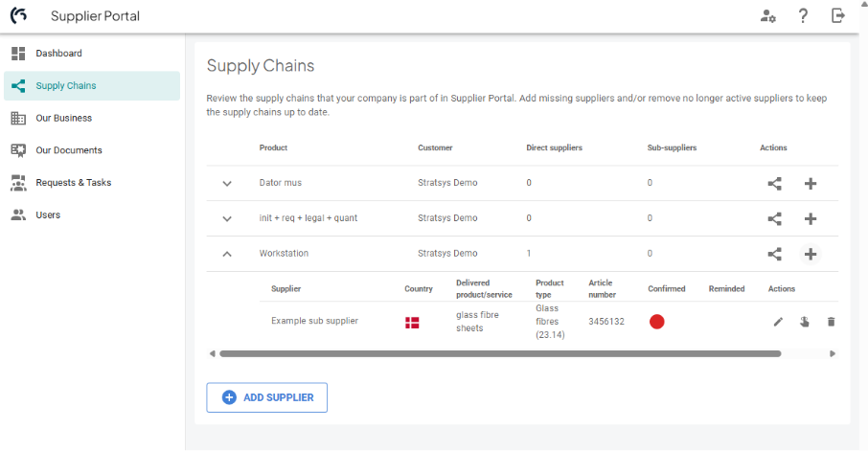
Task: Click the horizontal scrollbar right arrow
Action: (833, 353)
